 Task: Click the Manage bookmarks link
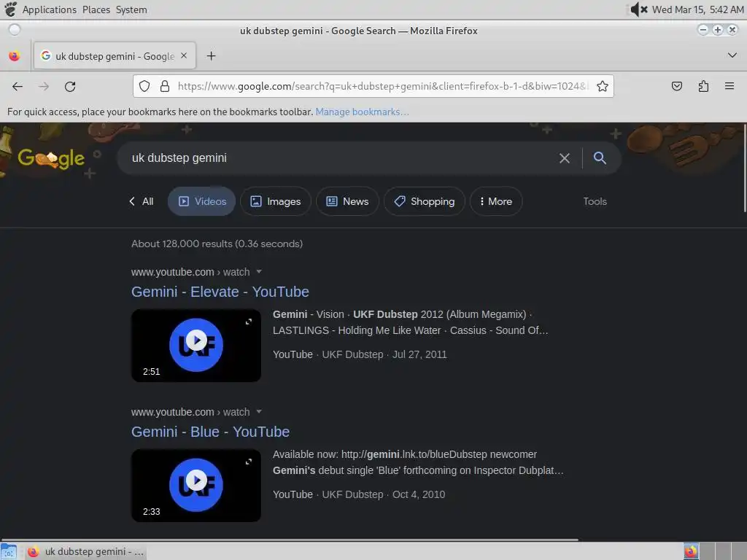point(362,112)
